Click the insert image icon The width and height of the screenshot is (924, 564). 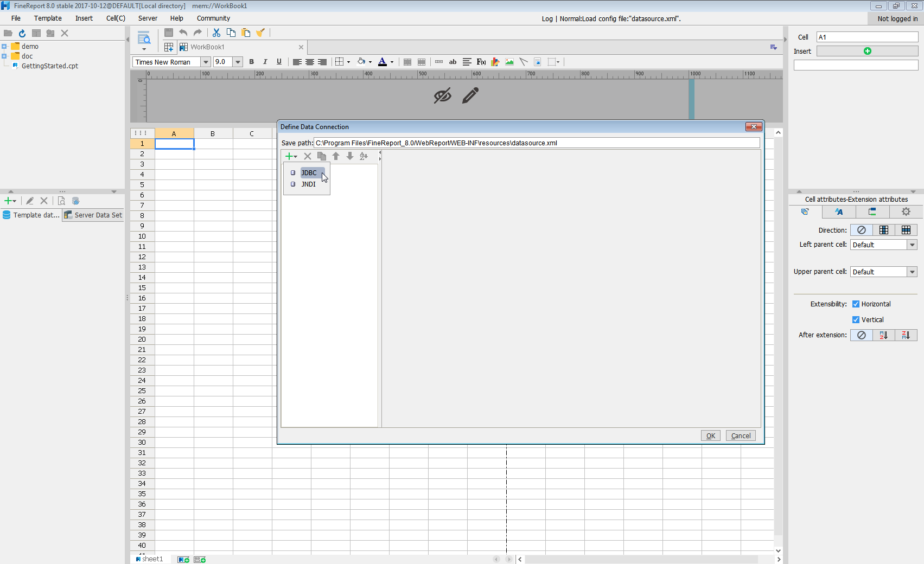point(509,62)
